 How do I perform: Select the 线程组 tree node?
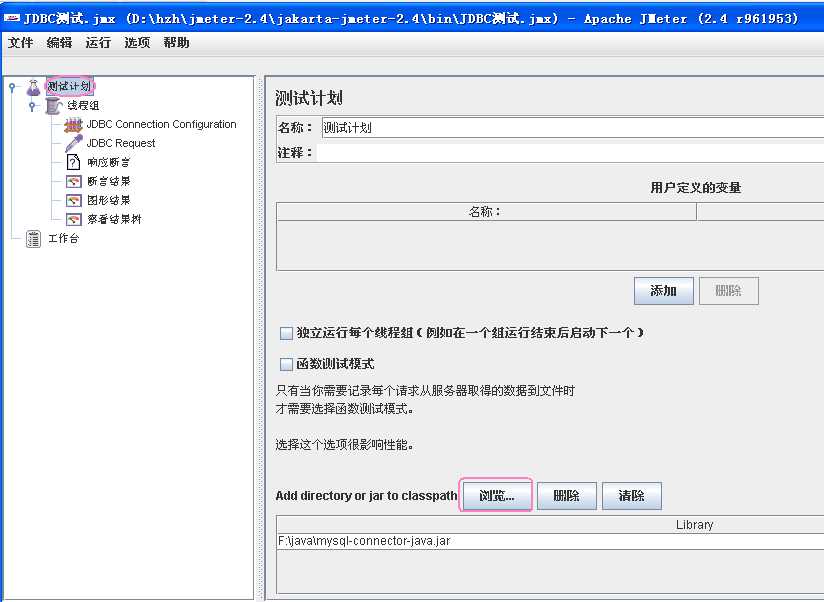[x=83, y=106]
